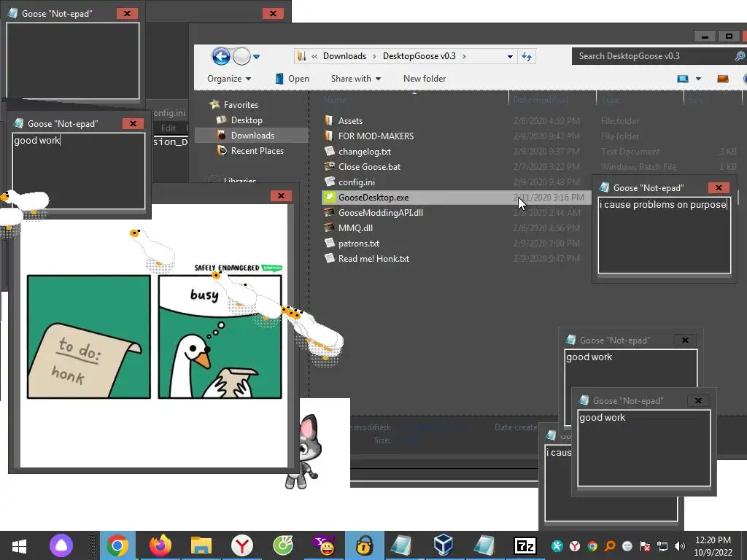Open Yandex Browser from the taskbar
This screenshot has height=560, width=747.
[x=242, y=545]
